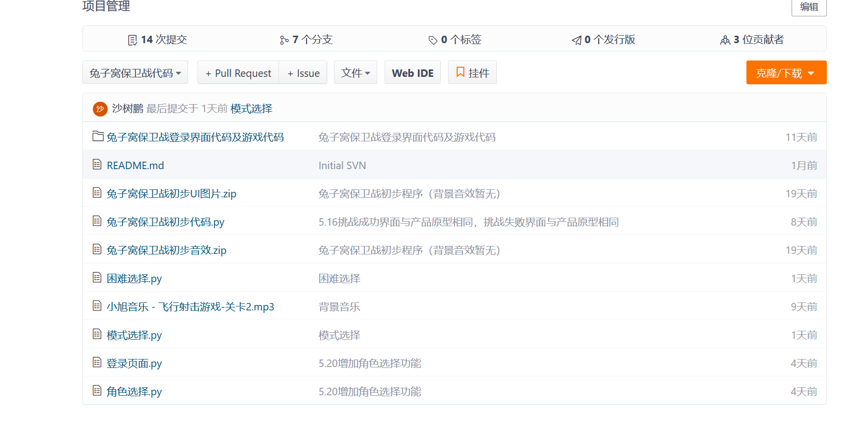
Task: Click the file icon beside 登录页面.py
Action: (x=97, y=362)
